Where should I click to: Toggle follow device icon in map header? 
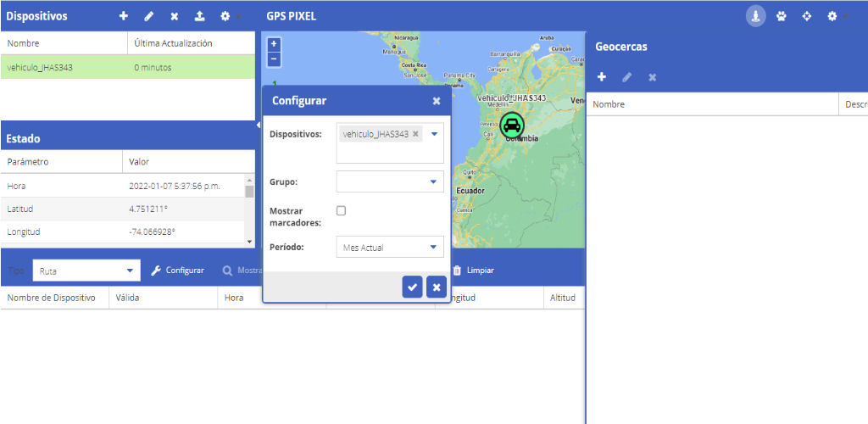(755, 16)
